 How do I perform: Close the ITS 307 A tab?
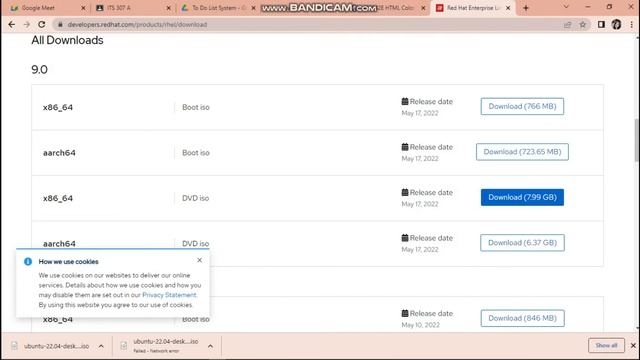(x=169, y=8)
